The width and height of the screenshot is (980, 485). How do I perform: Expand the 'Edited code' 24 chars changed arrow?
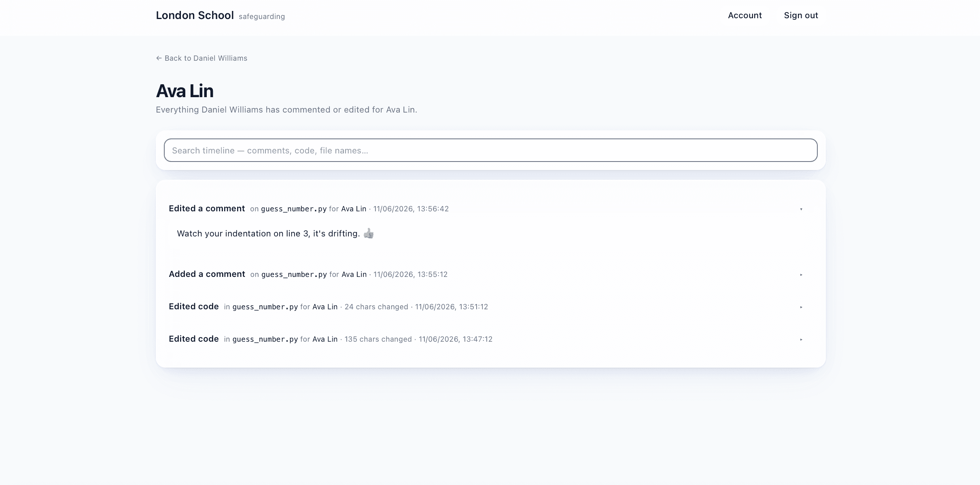pyautogui.click(x=801, y=307)
